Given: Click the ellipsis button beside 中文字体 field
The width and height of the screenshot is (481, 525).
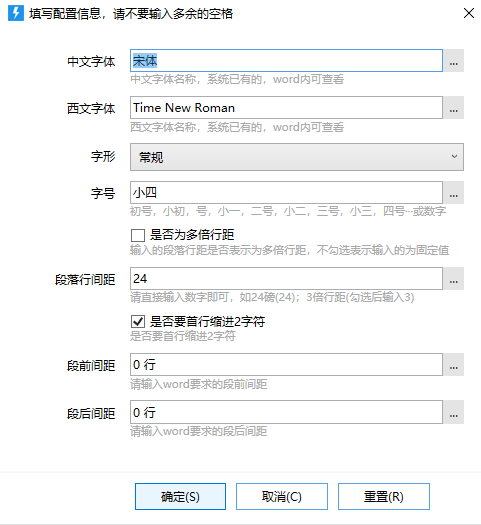Looking at the screenshot, I should pyautogui.click(x=454, y=61).
